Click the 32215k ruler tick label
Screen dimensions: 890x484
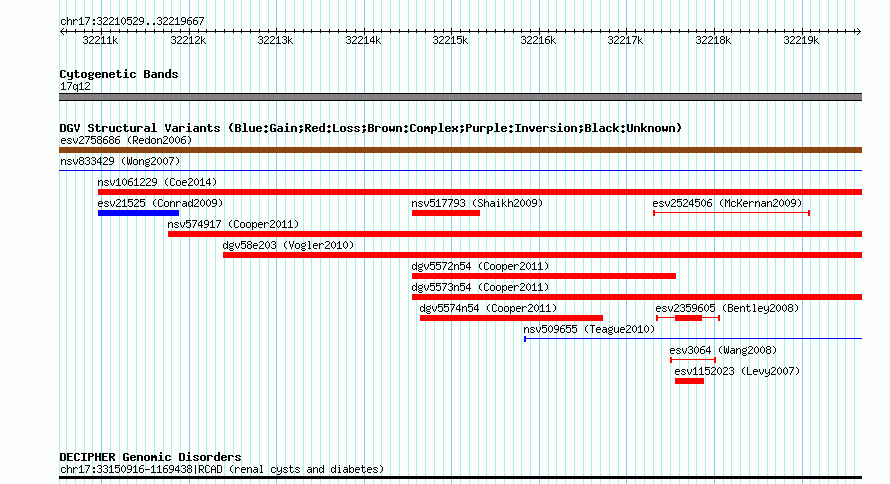click(x=451, y=40)
